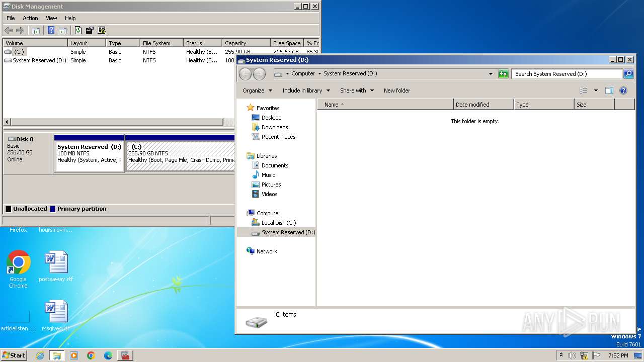This screenshot has width=644, height=362.
Task: Go back in the Explorer window
Action: click(x=245, y=74)
